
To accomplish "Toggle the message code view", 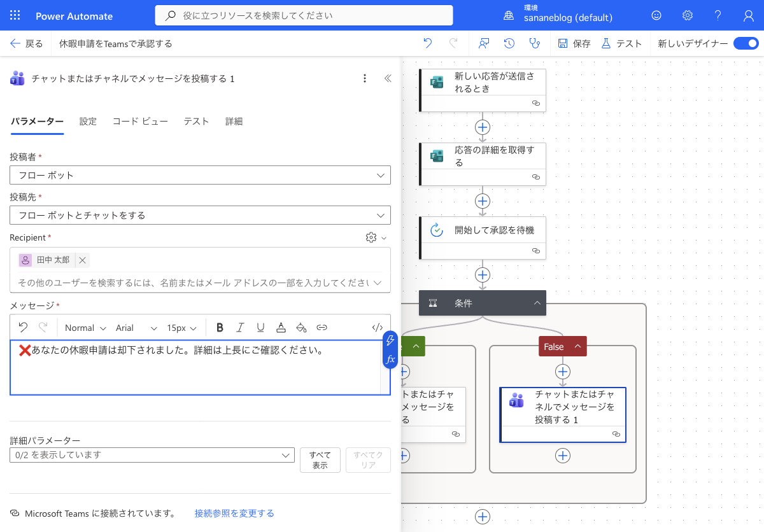I will coord(378,328).
